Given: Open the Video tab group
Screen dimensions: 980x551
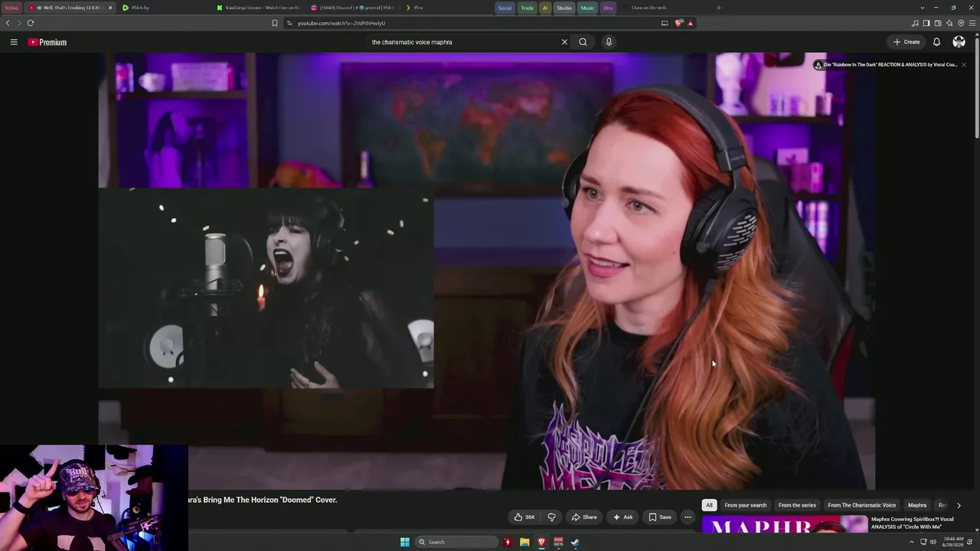Looking at the screenshot, I should [11, 8].
